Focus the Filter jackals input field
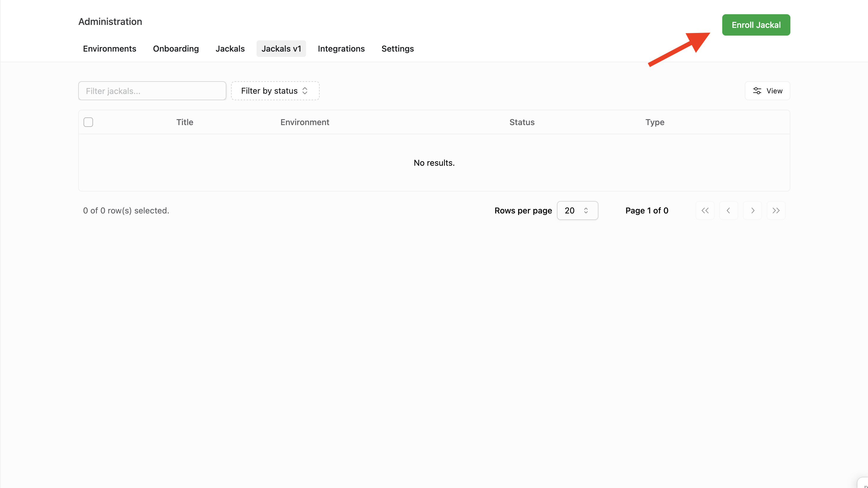This screenshot has height=488, width=868. point(152,91)
